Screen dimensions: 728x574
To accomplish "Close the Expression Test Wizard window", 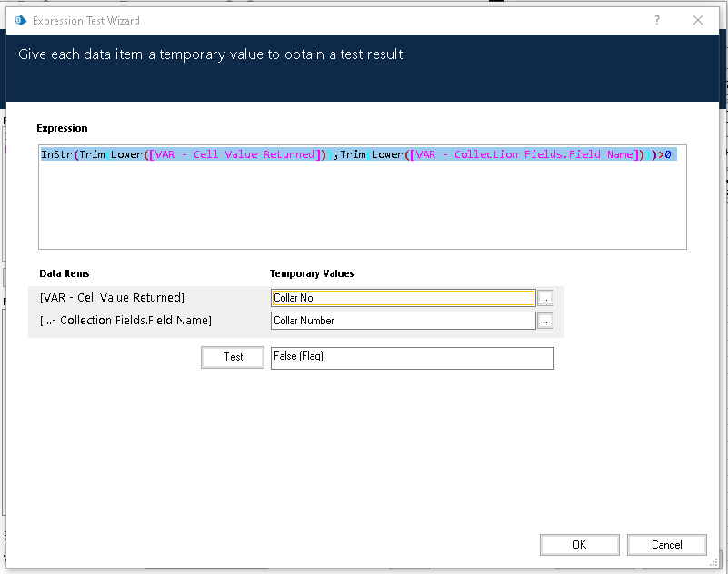I will tap(698, 20).
